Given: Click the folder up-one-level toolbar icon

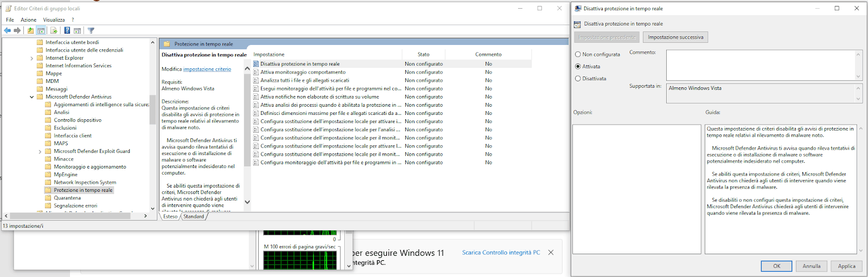Looking at the screenshot, I should click(x=30, y=31).
